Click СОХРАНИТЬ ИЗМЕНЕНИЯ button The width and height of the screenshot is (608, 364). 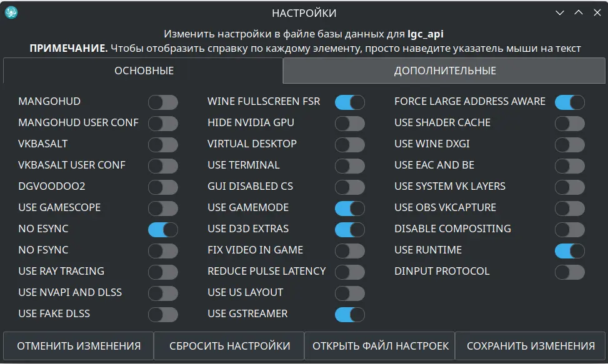tap(530, 346)
